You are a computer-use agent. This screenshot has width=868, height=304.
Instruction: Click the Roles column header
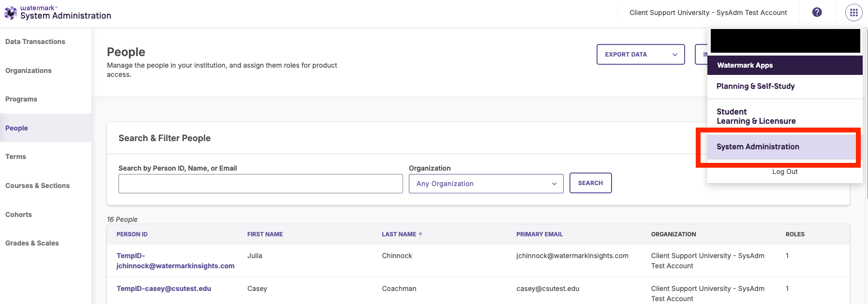[x=795, y=234]
